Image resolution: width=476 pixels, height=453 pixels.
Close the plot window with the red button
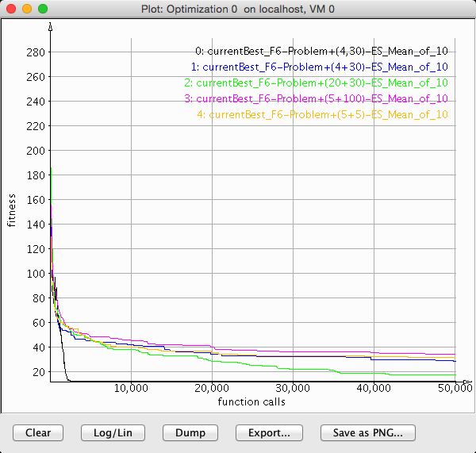[x=10, y=9]
